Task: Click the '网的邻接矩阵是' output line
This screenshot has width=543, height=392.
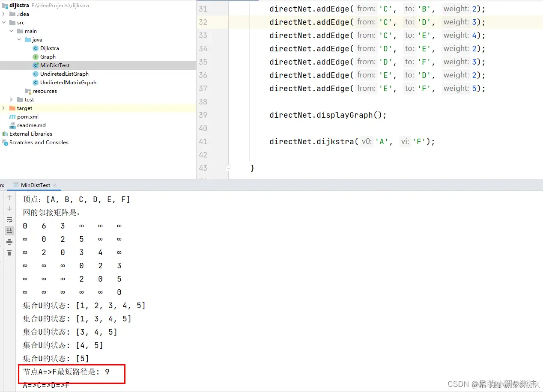Action: coord(52,213)
